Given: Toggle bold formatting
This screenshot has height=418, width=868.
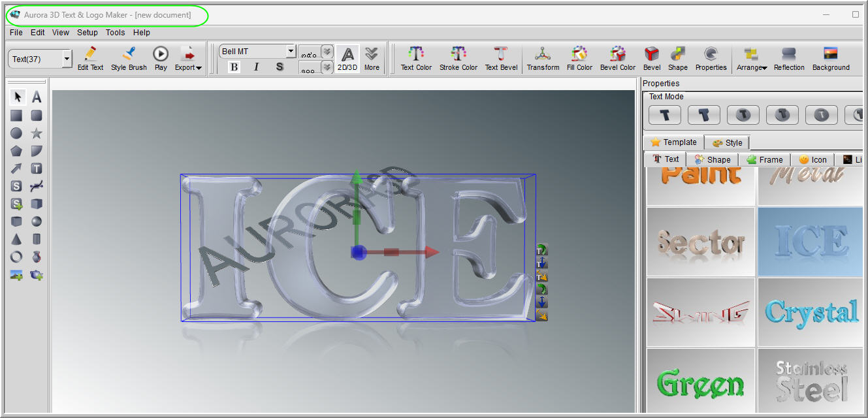Looking at the screenshot, I should [x=234, y=67].
